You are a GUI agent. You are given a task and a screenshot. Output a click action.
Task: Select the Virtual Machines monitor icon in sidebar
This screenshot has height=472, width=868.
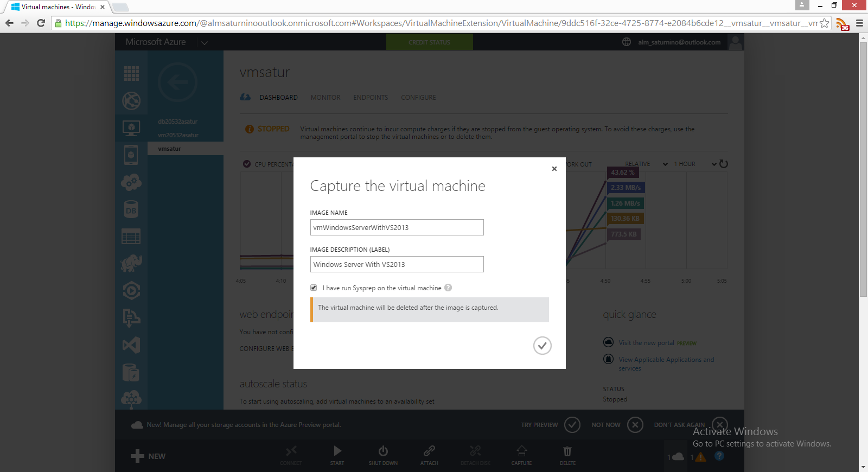point(131,128)
